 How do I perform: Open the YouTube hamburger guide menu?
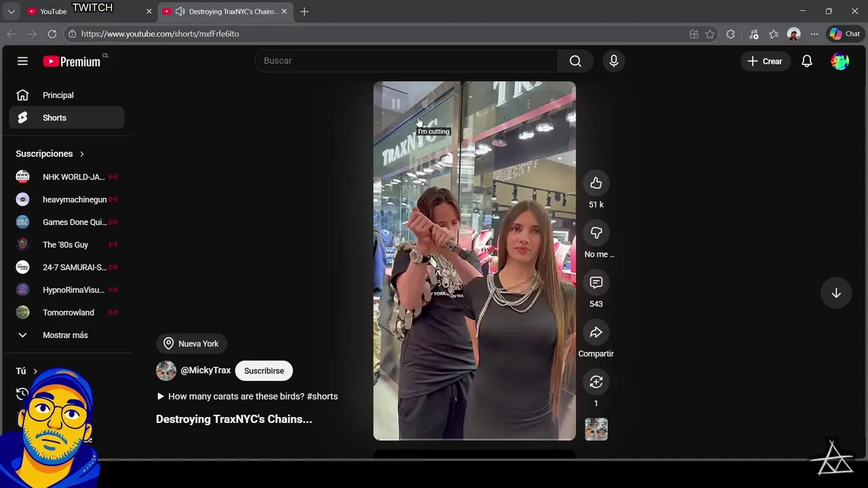coord(22,61)
